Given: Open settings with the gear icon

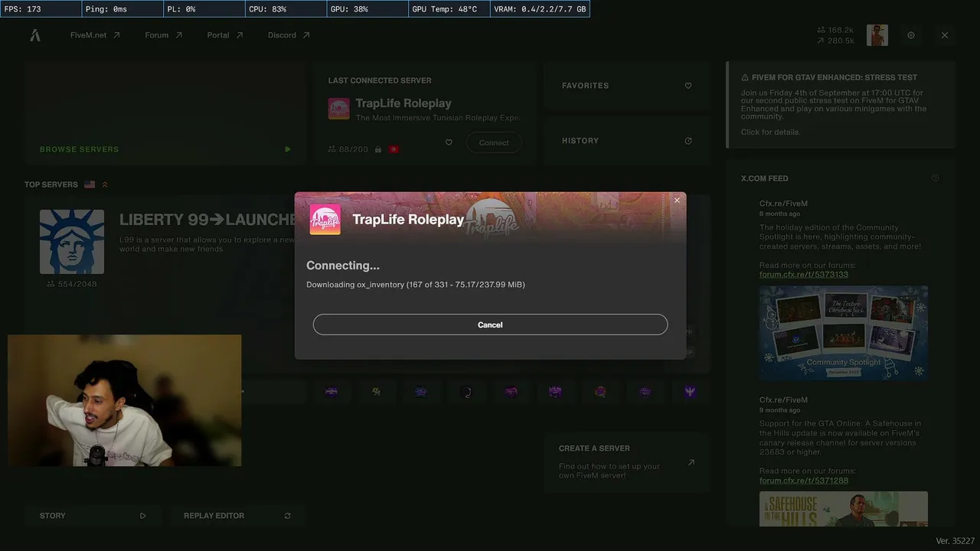Looking at the screenshot, I should coord(911,35).
